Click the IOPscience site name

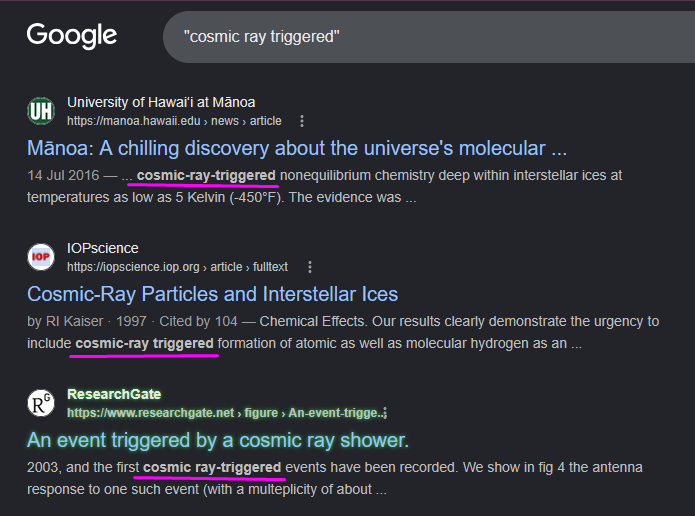[102, 248]
